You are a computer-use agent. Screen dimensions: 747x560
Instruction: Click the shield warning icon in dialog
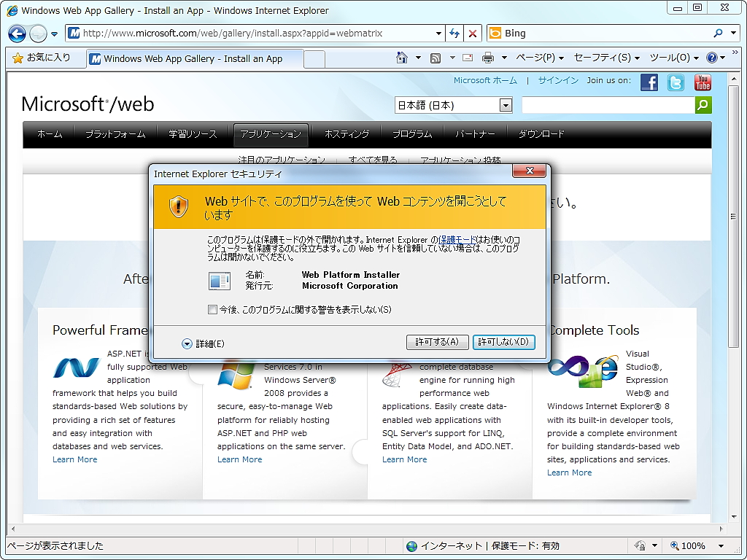[179, 207]
